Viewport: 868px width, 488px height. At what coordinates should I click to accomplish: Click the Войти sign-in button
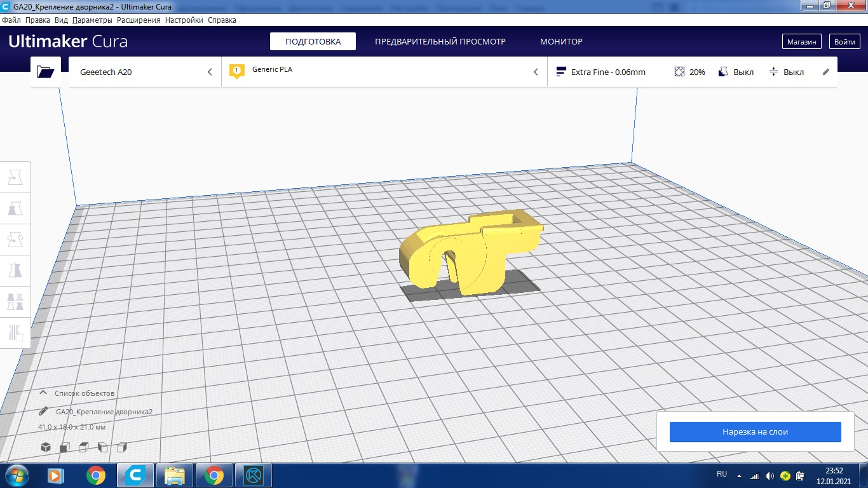[x=844, y=41]
